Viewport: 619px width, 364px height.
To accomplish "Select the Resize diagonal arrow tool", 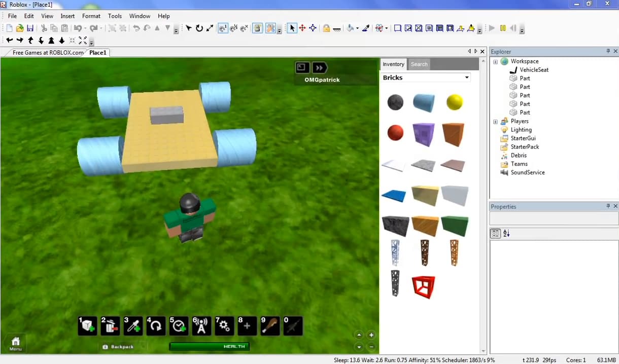I will click(x=210, y=28).
